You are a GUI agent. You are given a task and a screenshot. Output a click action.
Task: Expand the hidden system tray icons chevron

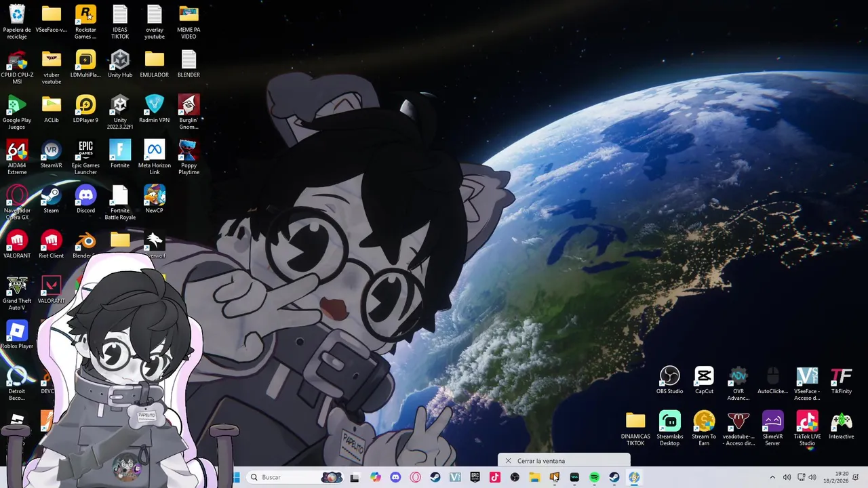coord(772,477)
